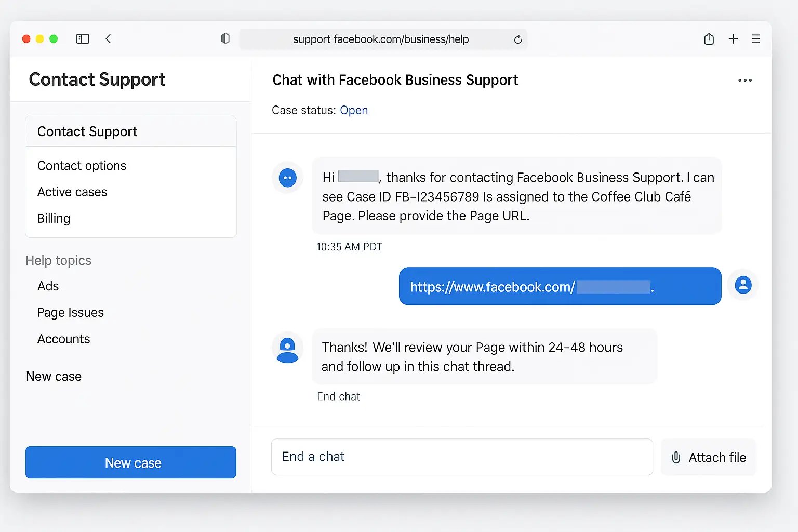
Task: Open Active cases in sidebar
Action: click(72, 192)
